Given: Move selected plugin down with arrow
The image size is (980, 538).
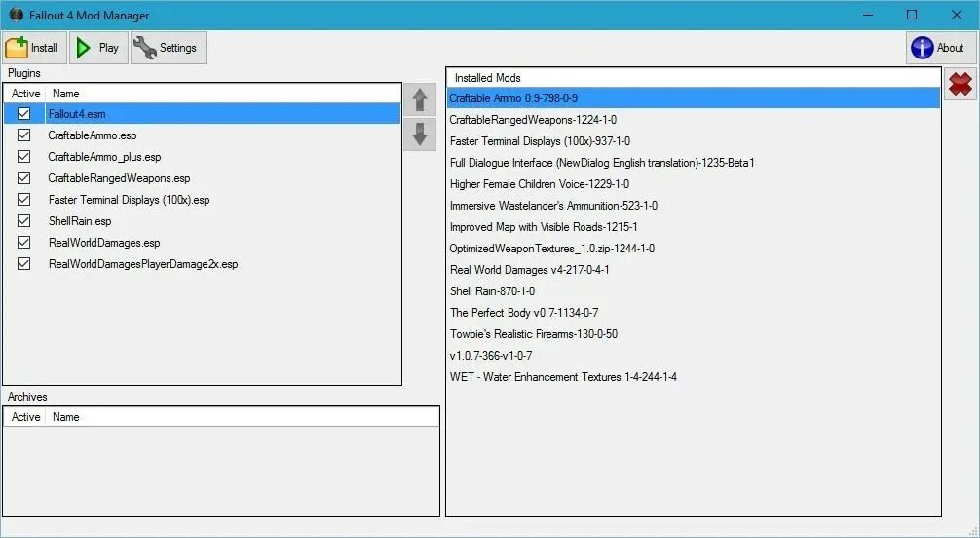Looking at the screenshot, I should pyautogui.click(x=420, y=134).
